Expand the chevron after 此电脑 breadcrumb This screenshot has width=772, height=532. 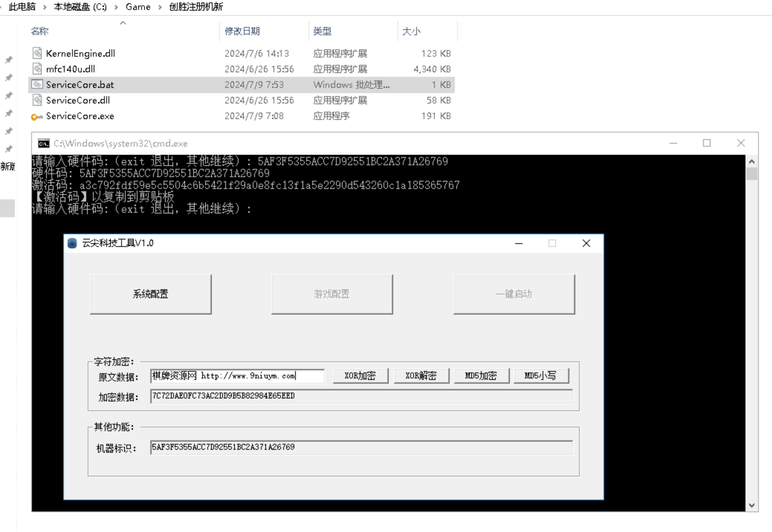point(45,7)
